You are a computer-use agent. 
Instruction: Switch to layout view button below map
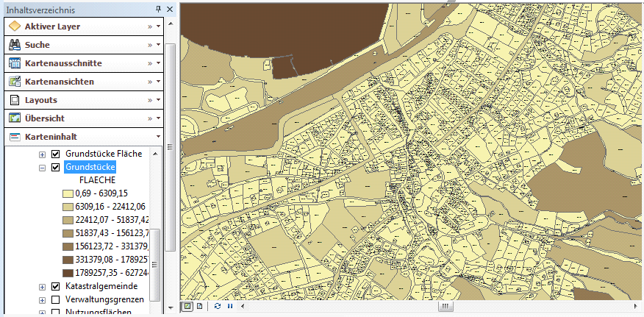point(198,306)
